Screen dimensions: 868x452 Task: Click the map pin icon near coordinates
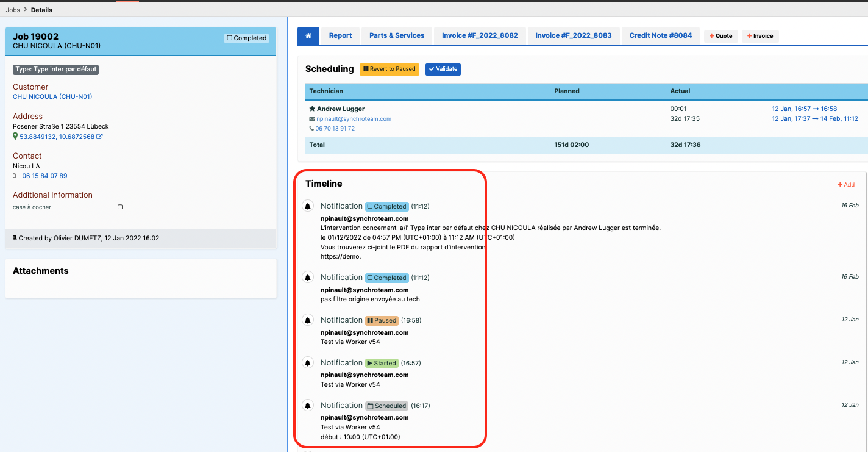point(15,137)
